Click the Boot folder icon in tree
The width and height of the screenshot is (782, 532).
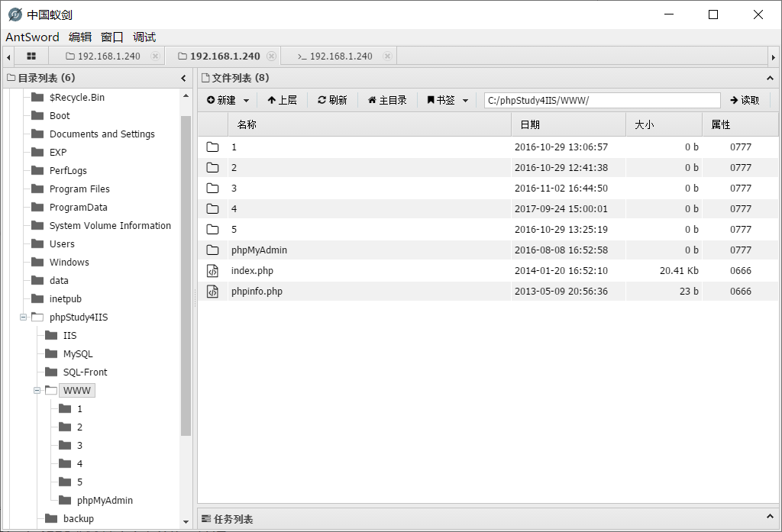(x=37, y=116)
